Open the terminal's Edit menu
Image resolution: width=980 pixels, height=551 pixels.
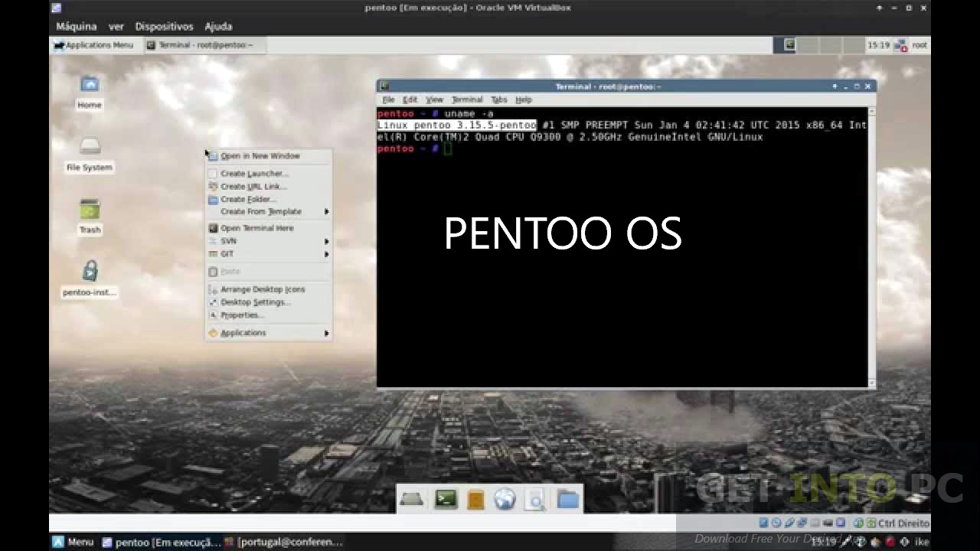(x=410, y=99)
